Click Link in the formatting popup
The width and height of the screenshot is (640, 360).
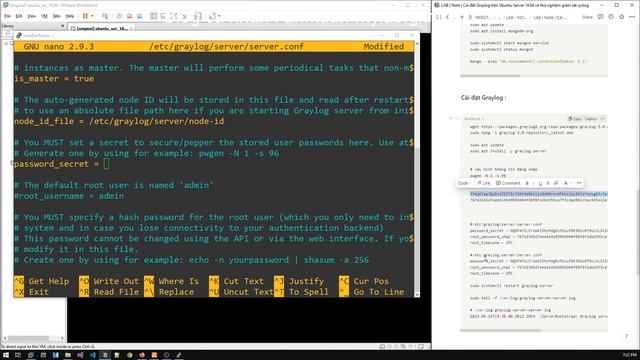click(484, 183)
